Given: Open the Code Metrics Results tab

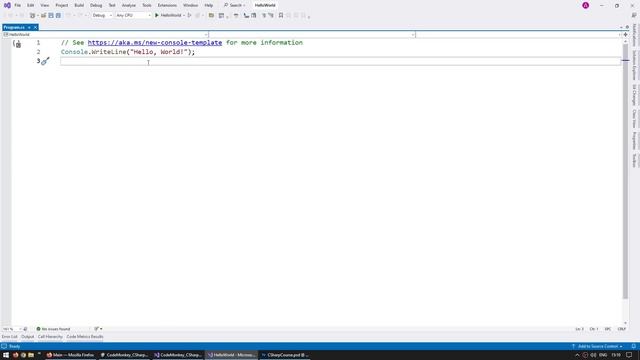Looking at the screenshot, I should pyautogui.click(x=84, y=337).
